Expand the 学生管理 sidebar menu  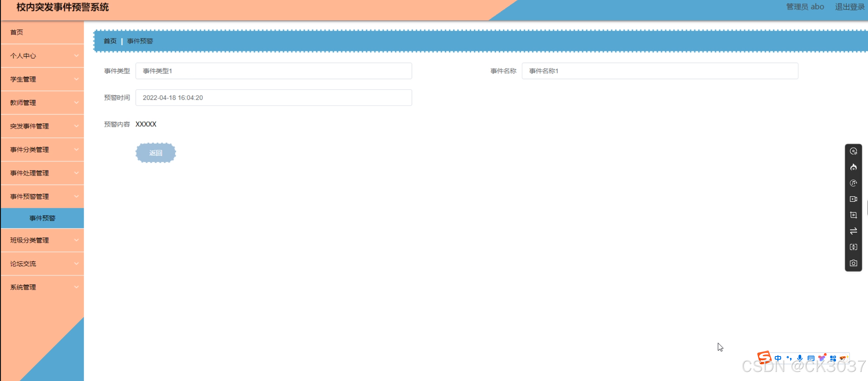click(x=42, y=79)
